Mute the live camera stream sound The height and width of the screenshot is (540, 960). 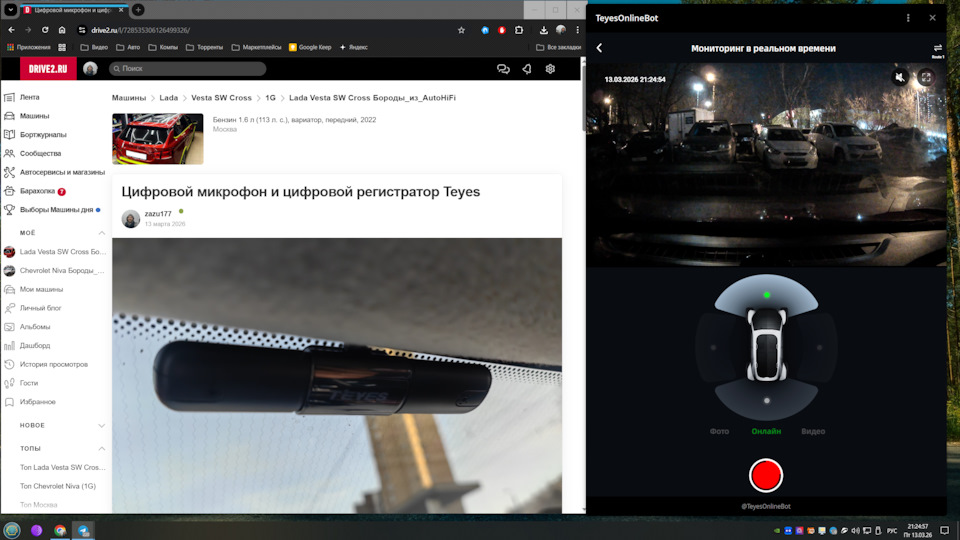click(899, 78)
